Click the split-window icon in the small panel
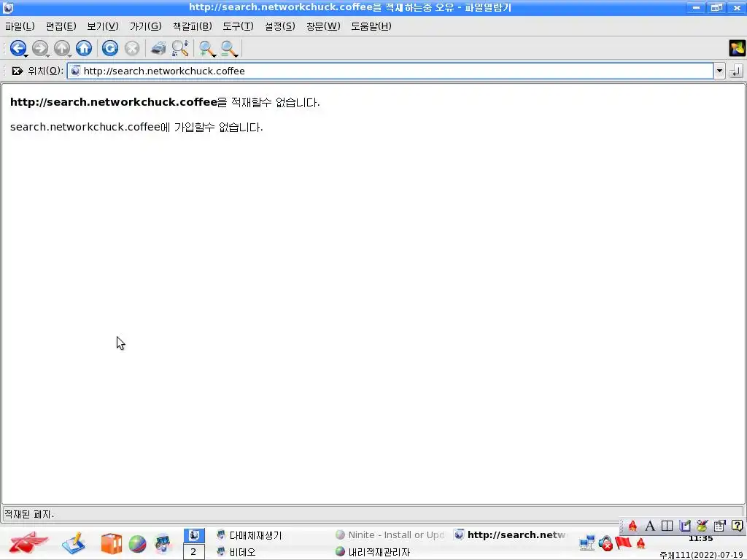 (x=667, y=526)
